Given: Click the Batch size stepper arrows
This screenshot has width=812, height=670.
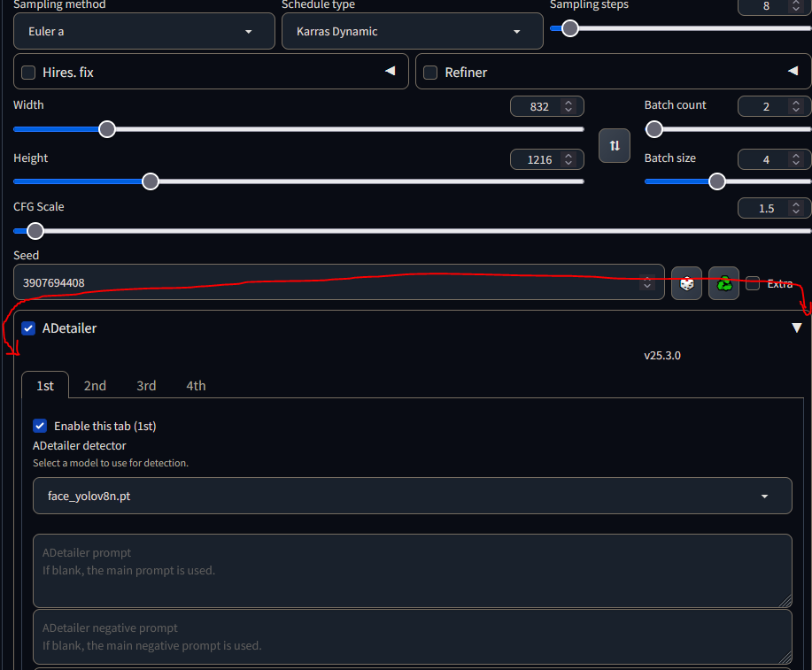Looking at the screenshot, I should coord(795,159).
